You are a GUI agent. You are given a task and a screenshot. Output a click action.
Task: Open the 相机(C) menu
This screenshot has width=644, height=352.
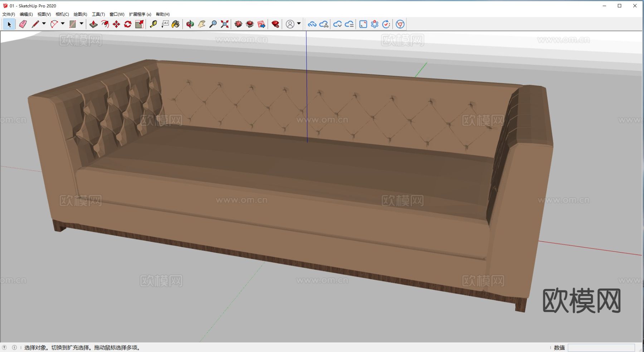coord(62,14)
